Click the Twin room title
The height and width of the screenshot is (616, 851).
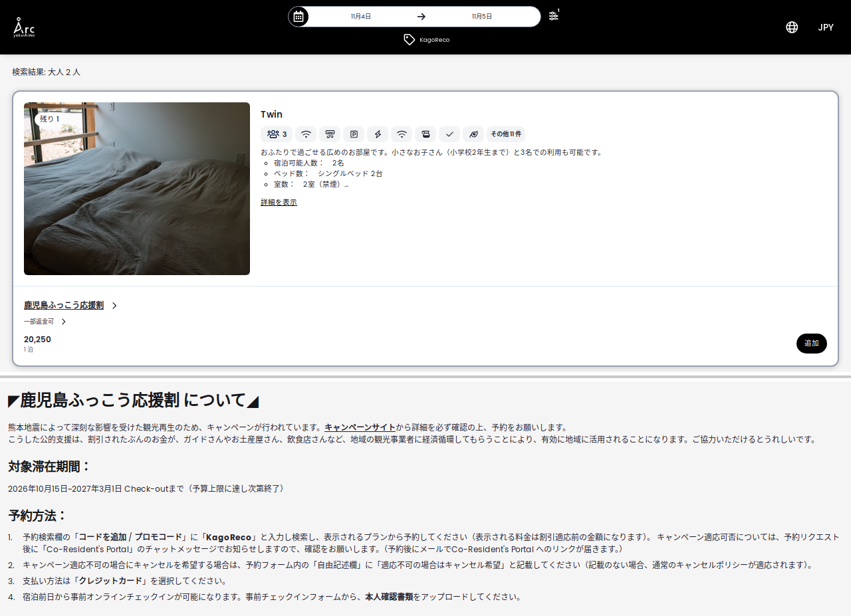pos(271,114)
